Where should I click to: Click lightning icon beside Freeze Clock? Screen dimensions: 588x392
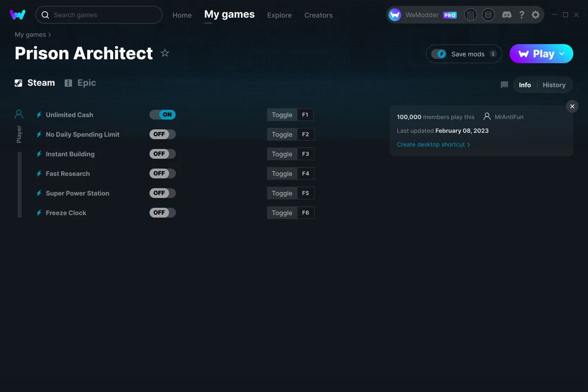pyautogui.click(x=39, y=213)
